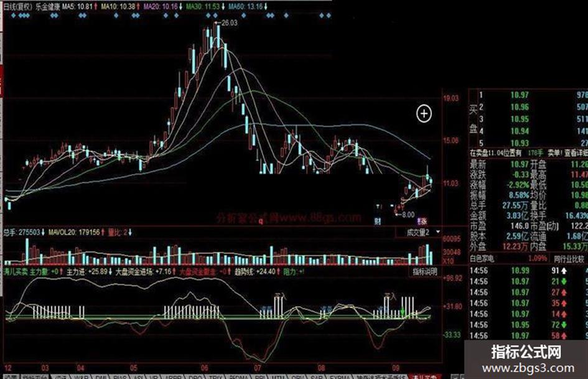The height and width of the screenshot is (379, 588).
Task: Switch to the EXPMA indicator tab
Action: click(339, 377)
